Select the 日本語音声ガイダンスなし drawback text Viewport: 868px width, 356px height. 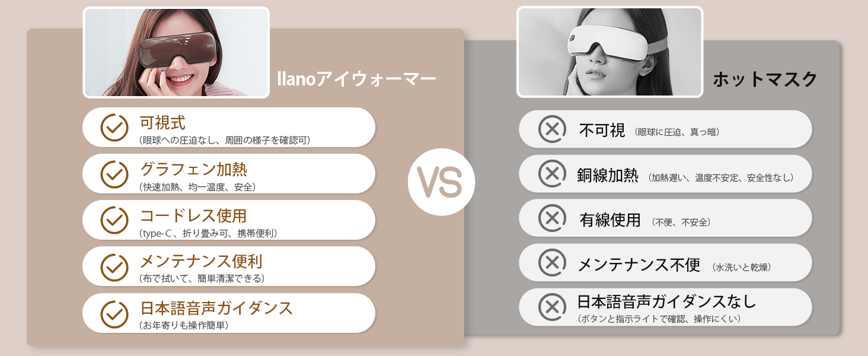(666, 301)
